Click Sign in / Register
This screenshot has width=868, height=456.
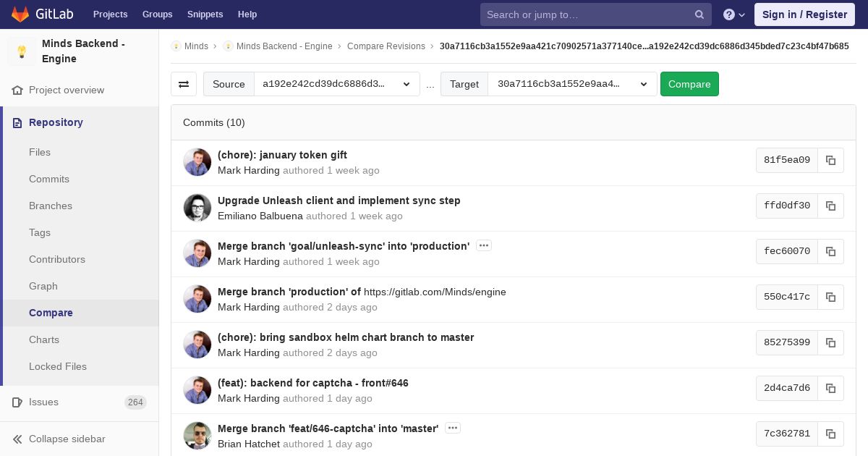[804, 14]
